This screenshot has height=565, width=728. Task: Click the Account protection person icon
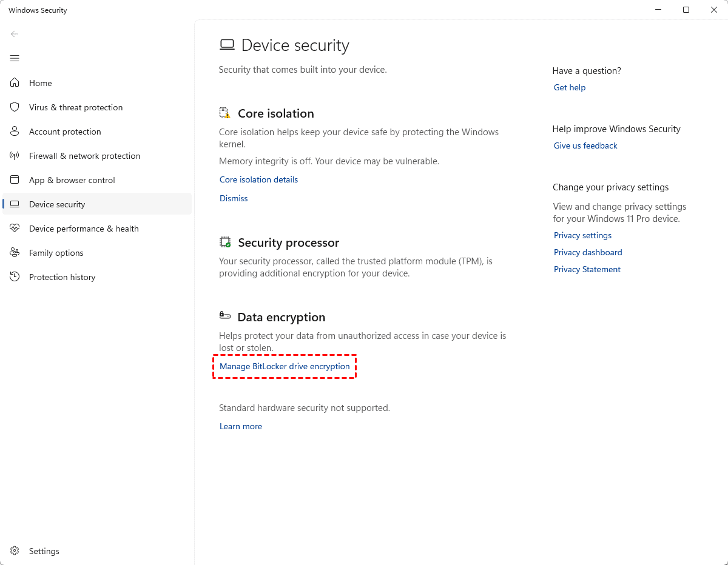coord(15,132)
